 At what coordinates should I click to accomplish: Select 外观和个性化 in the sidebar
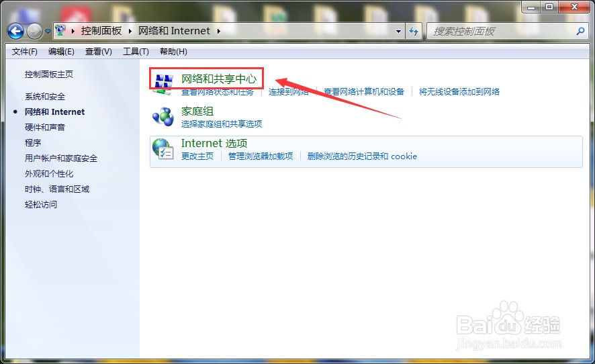49,174
